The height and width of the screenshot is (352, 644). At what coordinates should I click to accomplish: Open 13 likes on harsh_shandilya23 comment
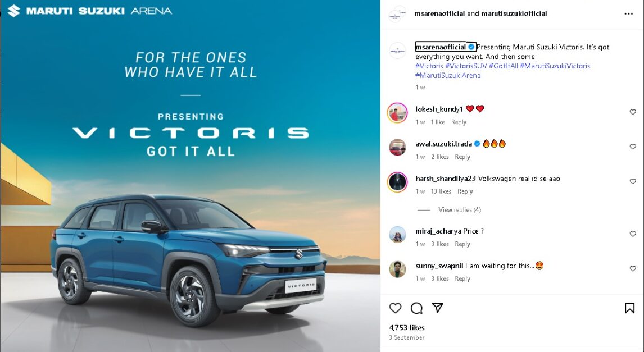pyautogui.click(x=441, y=191)
